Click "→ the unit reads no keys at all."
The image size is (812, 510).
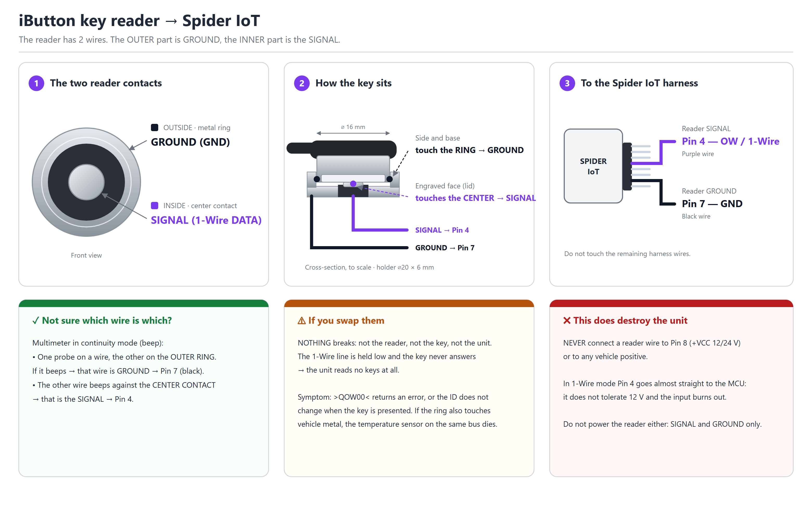(x=348, y=370)
